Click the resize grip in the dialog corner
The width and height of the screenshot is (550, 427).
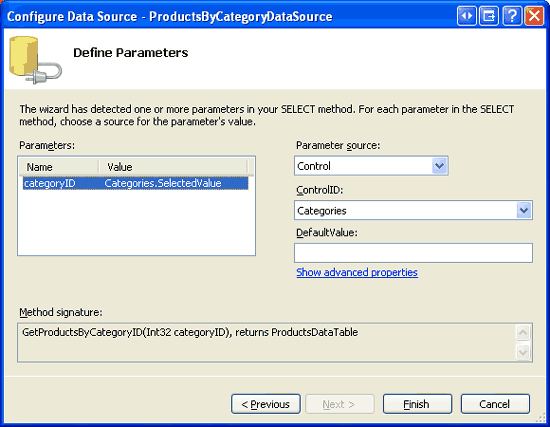(x=541, y=418)
